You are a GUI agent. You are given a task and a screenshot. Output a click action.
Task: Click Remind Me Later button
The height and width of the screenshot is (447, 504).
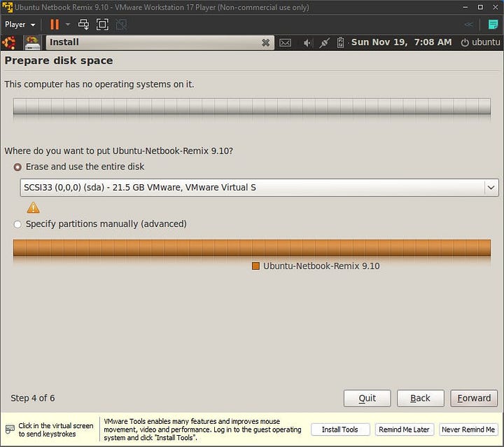[404, 429]
